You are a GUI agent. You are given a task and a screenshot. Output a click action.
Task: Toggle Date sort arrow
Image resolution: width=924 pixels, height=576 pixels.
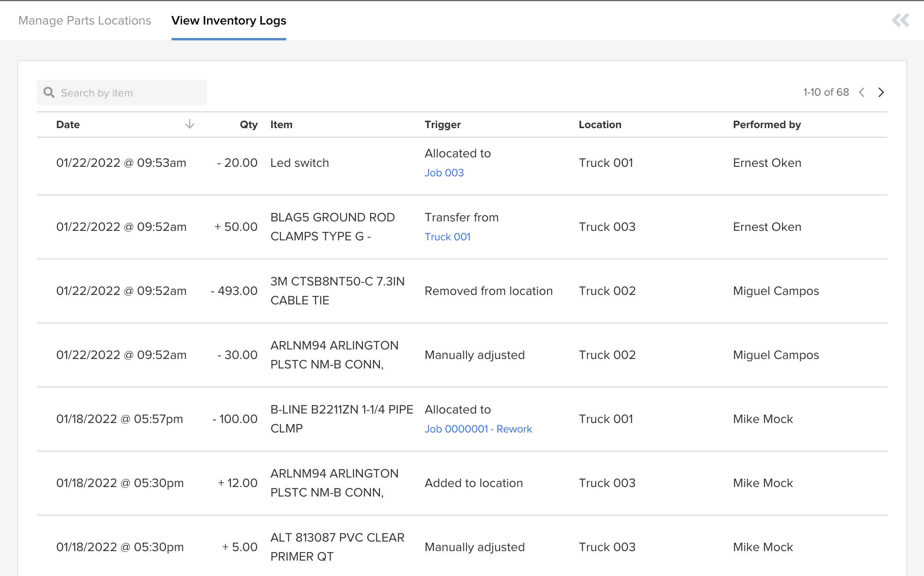(189, 124)
